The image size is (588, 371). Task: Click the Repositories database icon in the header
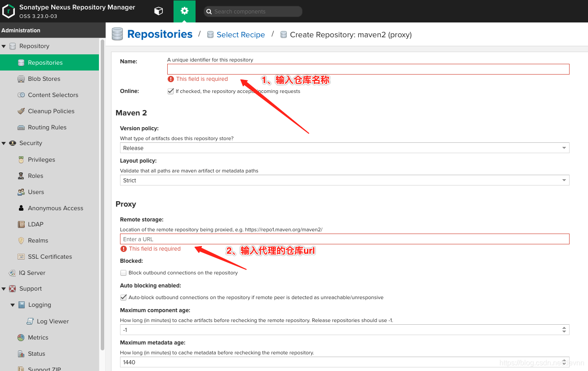pyautogui.click(x=117, y=34)
